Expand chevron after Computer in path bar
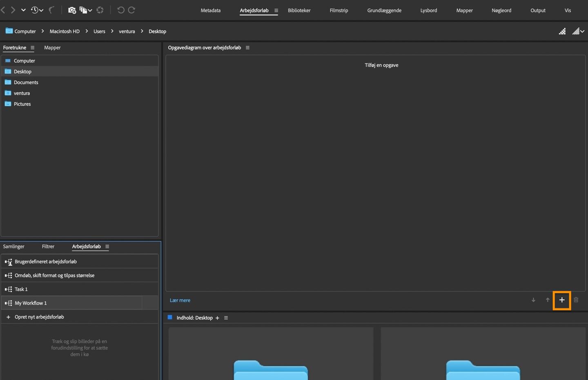Image resolution: width=588 pixels, height=380 pixels. pyautogui.click(x=42, y=31)
